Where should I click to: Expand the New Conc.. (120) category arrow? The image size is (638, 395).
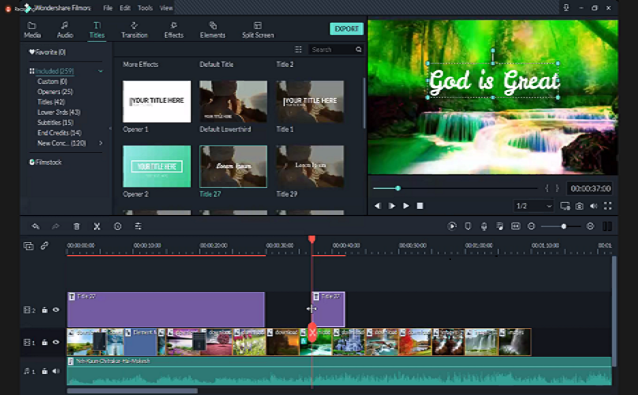(101, 143)
